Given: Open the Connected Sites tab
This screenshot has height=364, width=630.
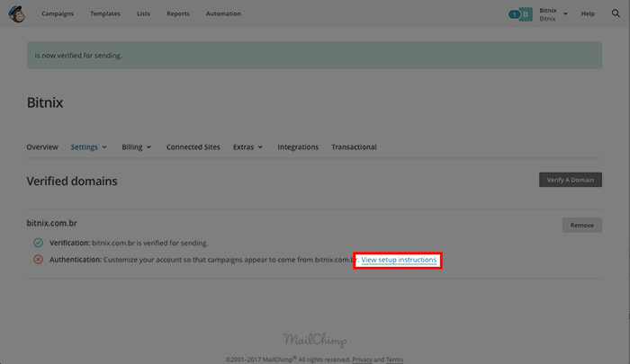Looking at the screenshot, I should pos(193,146).
